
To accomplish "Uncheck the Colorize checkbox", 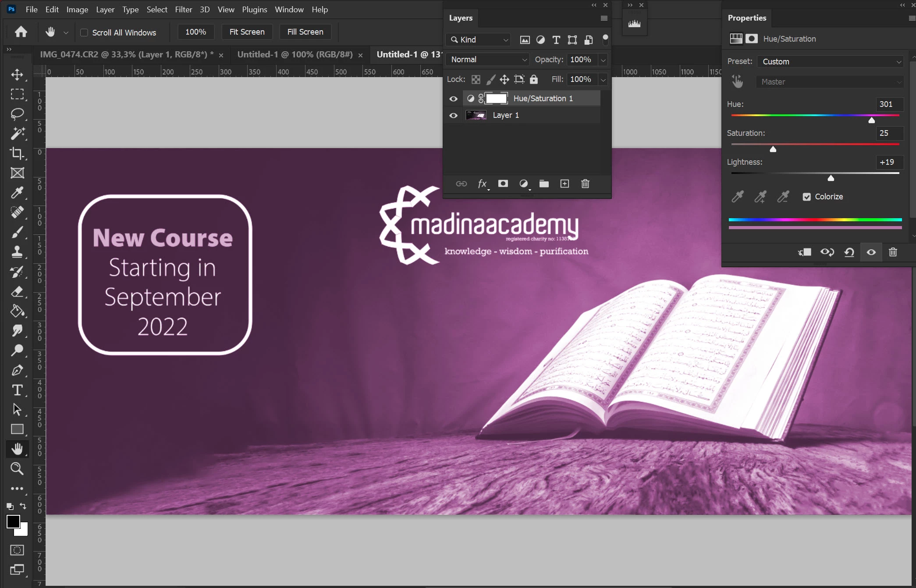I will [x=806, y=197].
